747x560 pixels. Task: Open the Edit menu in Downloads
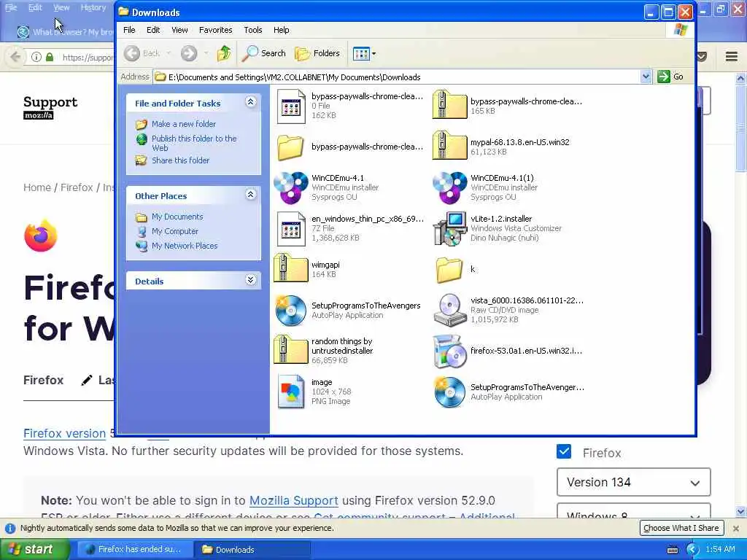tap(153, 30)
